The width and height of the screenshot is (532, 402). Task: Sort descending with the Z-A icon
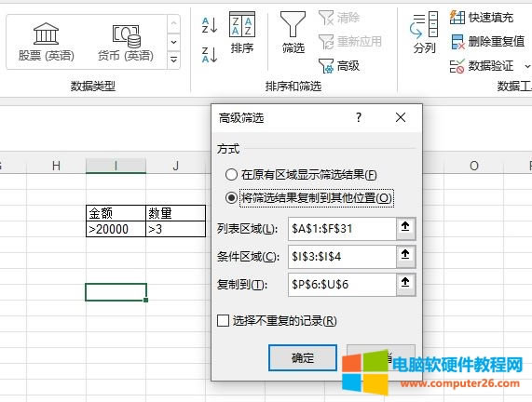(x=210, y=55)
